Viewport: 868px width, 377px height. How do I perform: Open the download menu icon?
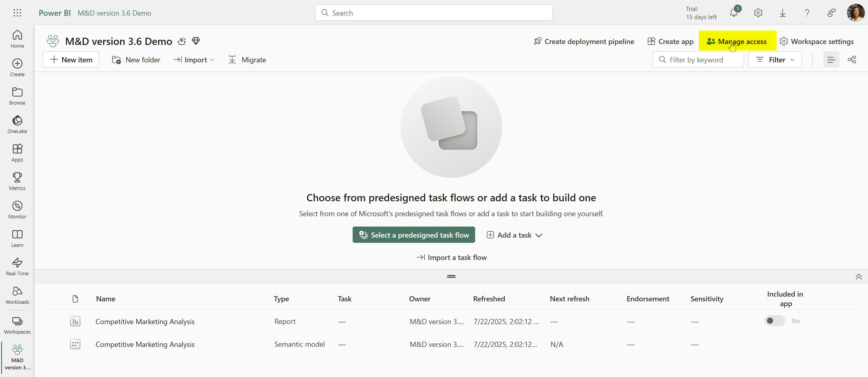pos(782,13)
